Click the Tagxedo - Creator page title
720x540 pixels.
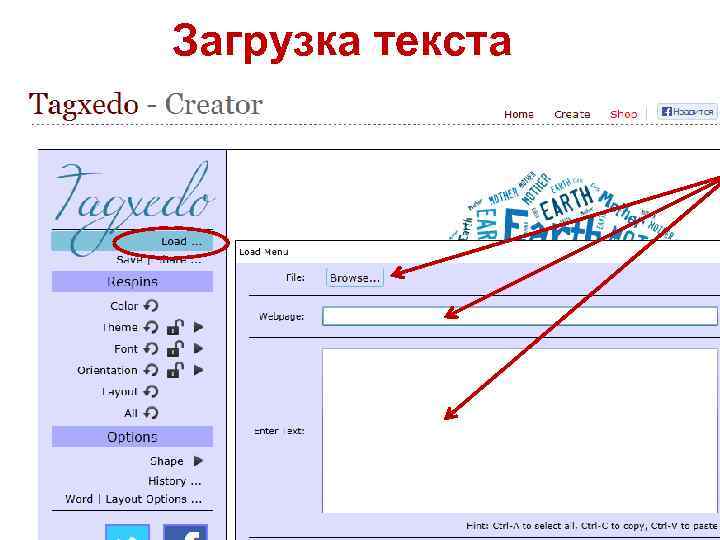point(146,105)
